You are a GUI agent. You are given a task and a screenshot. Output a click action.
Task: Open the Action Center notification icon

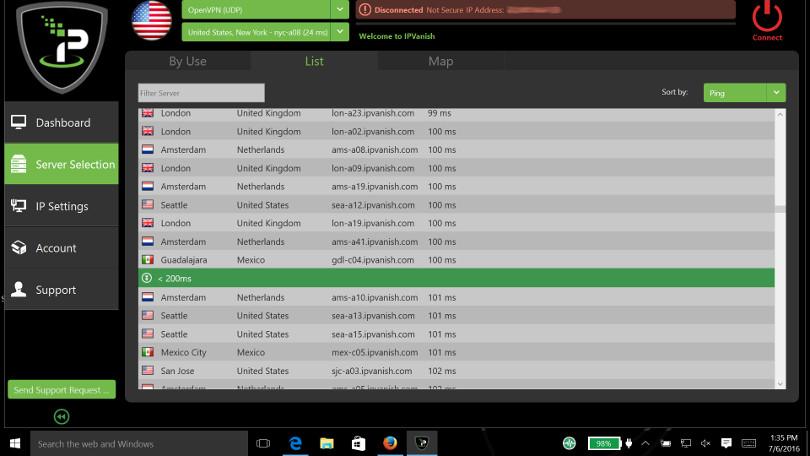point(726,443)
